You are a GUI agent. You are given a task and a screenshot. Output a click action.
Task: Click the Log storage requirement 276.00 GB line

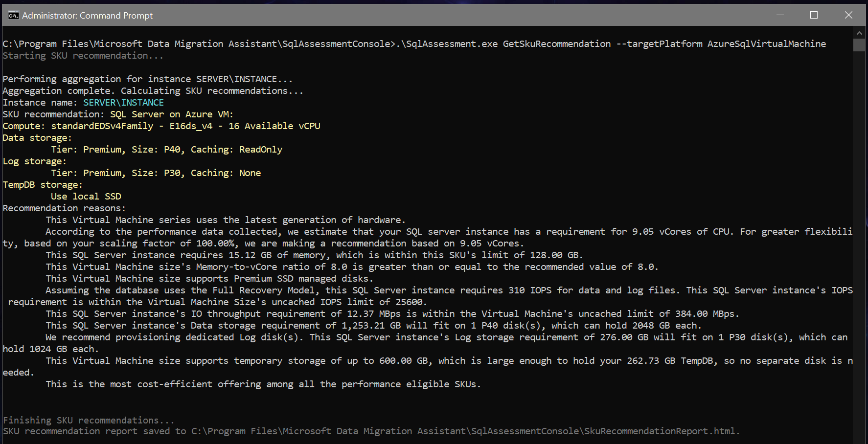tap(447, 337)
